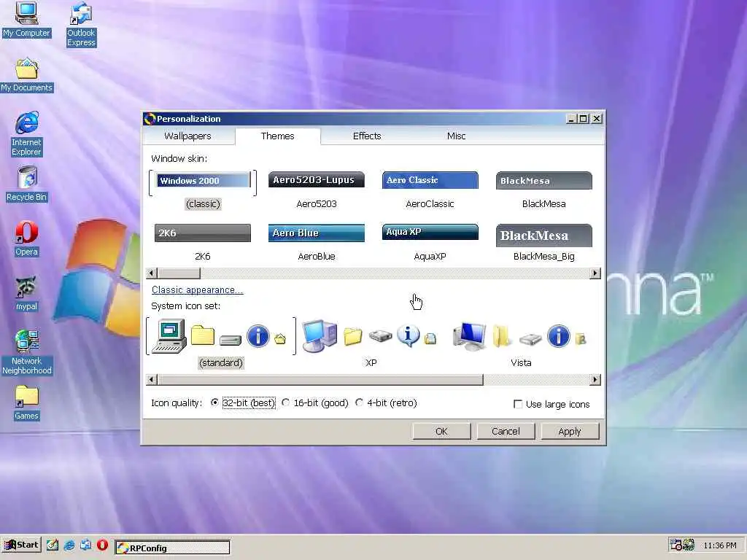Open the Games folder on desktop
Viewport: 747px width, 560px height.
[x=26, y=402]
